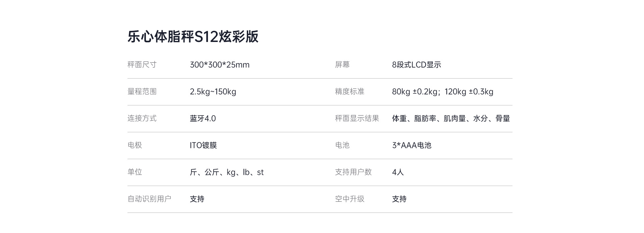Click the 300*300*25mm value
Viewport: 644px width, 233px height.
coord(220,65)
